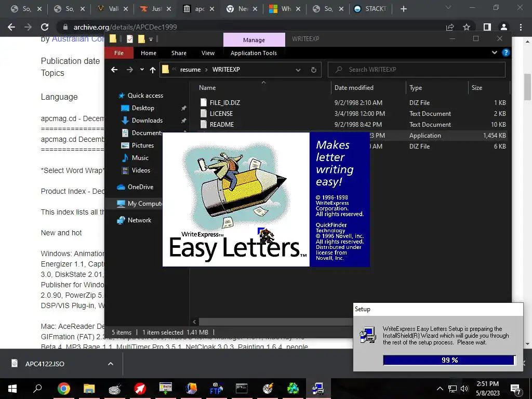Select Quick access in navigation pane
The height and width of the screenshot is (399, 532).
[x=145, y=96]
